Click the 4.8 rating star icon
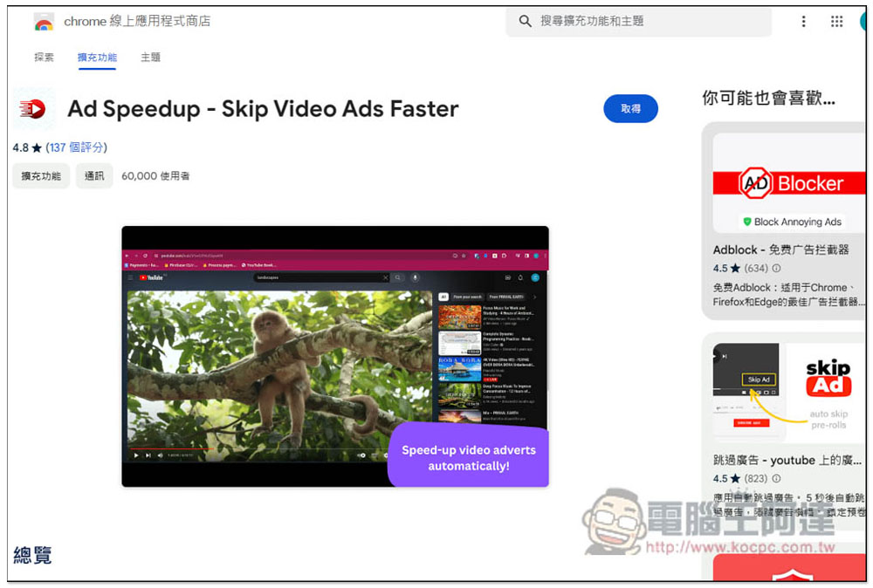The height and width of the screenshot is (588, 873). (37, 148)
